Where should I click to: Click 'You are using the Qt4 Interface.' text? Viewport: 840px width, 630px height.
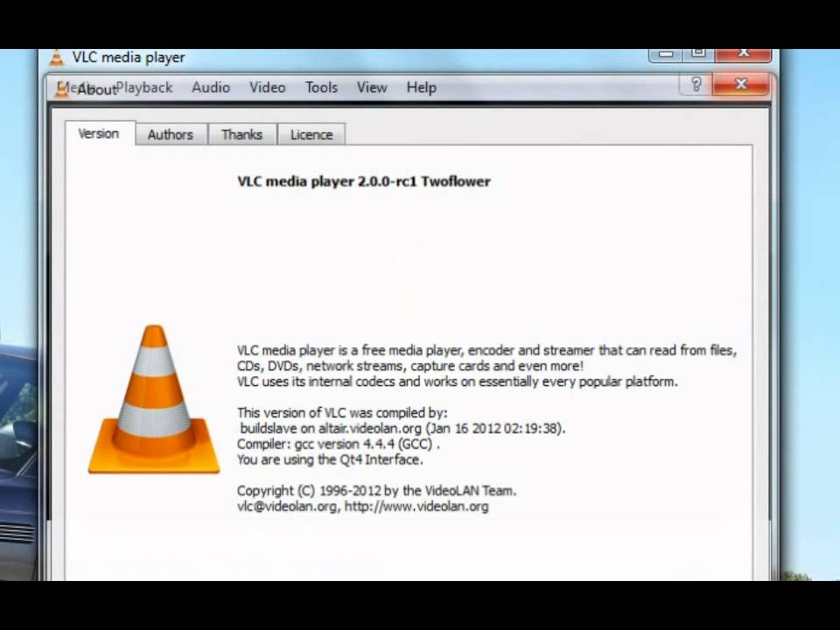(x=330, y=459)
